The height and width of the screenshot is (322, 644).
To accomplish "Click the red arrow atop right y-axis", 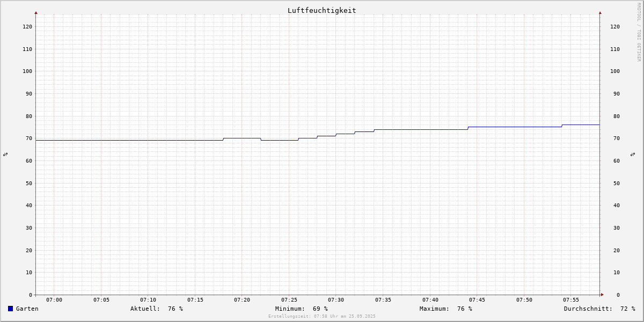I will (600, 12).
